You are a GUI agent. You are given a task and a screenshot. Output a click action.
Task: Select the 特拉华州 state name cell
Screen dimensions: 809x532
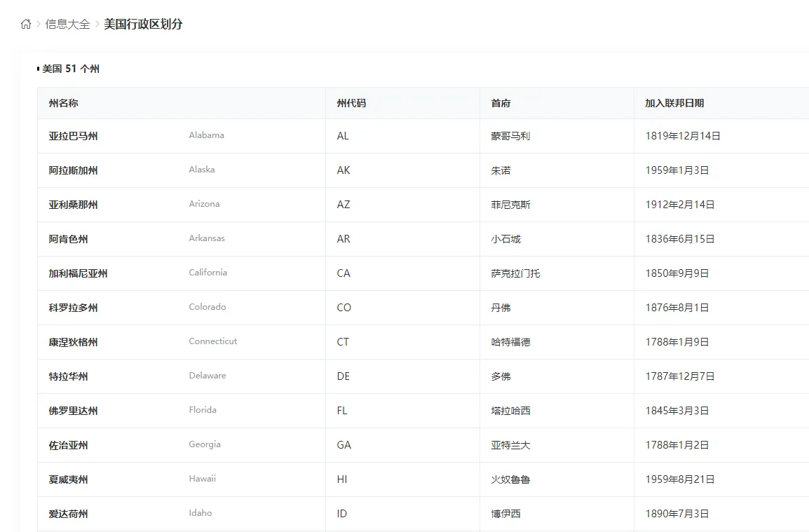click(x=68, y=376)
